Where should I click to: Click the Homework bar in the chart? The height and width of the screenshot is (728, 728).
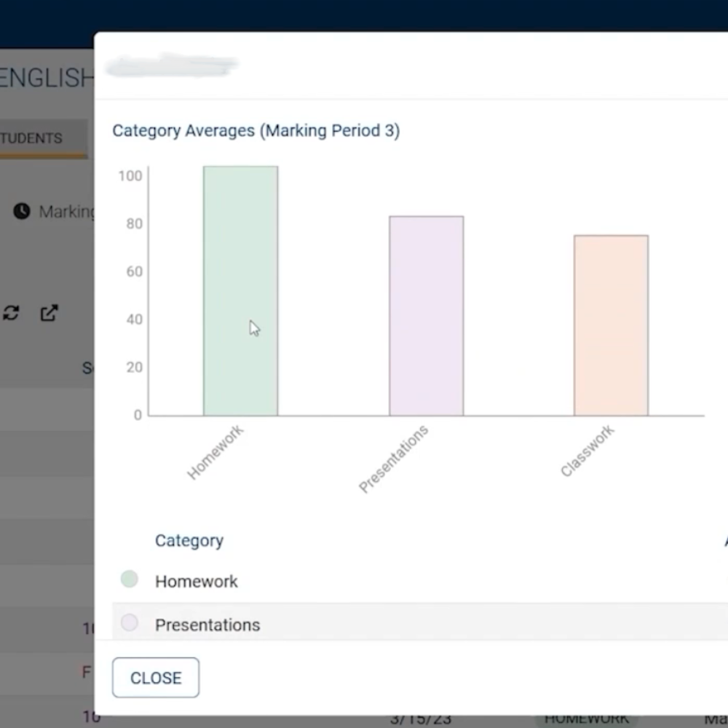click(240, 291)
